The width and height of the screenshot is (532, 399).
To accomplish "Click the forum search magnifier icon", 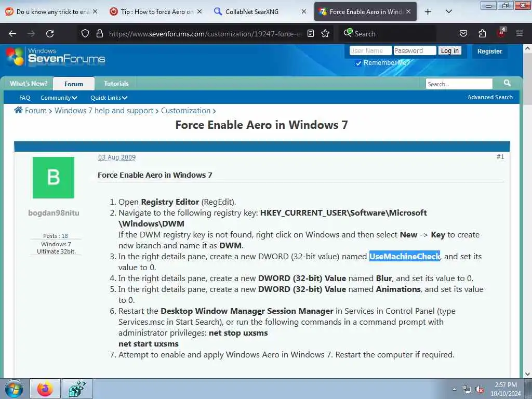I will click(507, 83).
